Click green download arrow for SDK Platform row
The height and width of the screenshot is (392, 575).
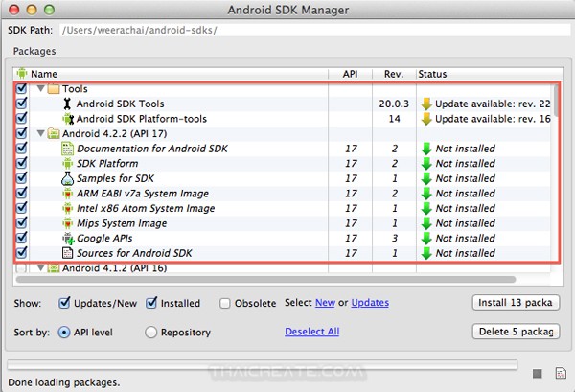(426, 164)
